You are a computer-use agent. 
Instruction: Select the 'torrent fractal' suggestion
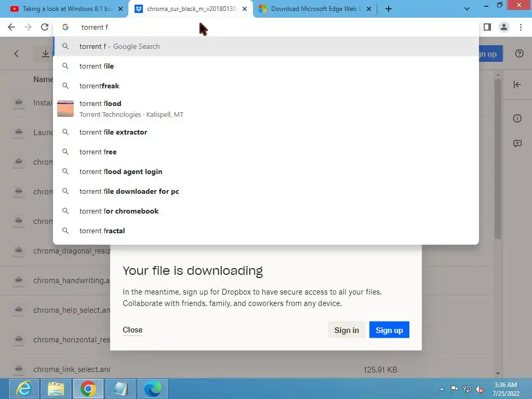(266, 231)
